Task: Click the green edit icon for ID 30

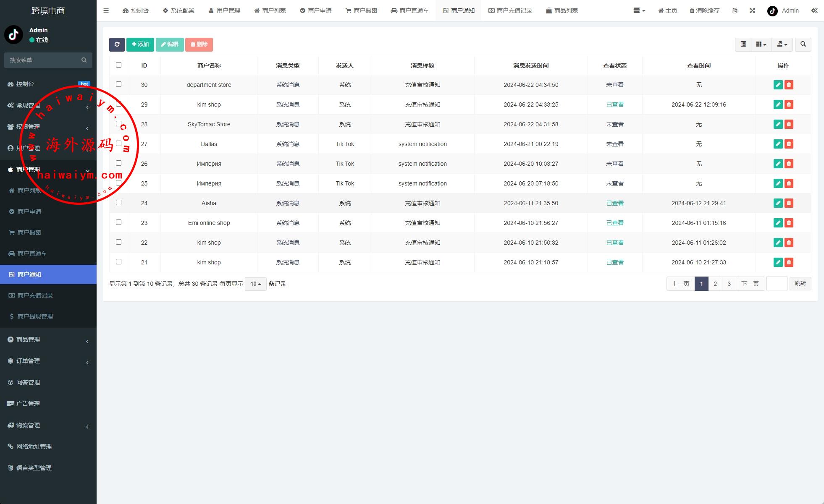Action: tap(778, 85)
